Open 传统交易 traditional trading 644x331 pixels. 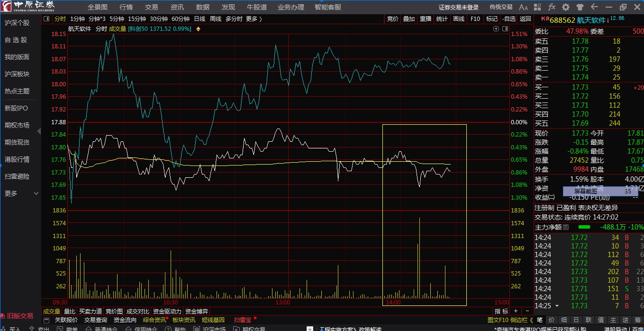[x=501, y=7]
